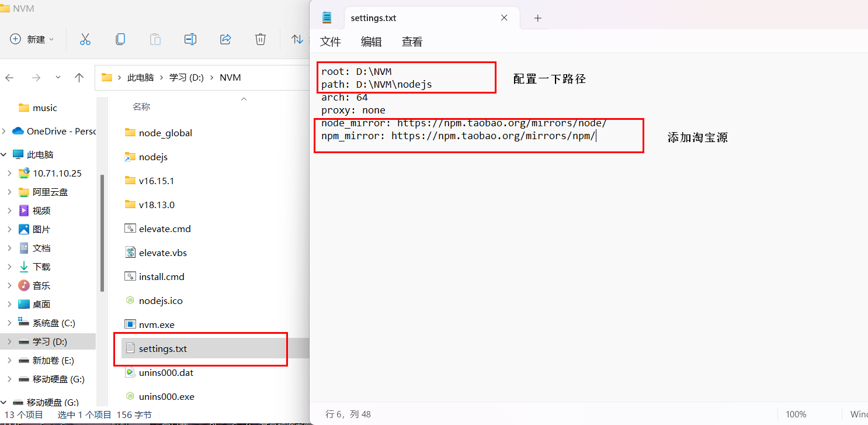Click the Notepad app icon in title bar
This screenshot has height=425, width=868.
(x=327, y=18)
